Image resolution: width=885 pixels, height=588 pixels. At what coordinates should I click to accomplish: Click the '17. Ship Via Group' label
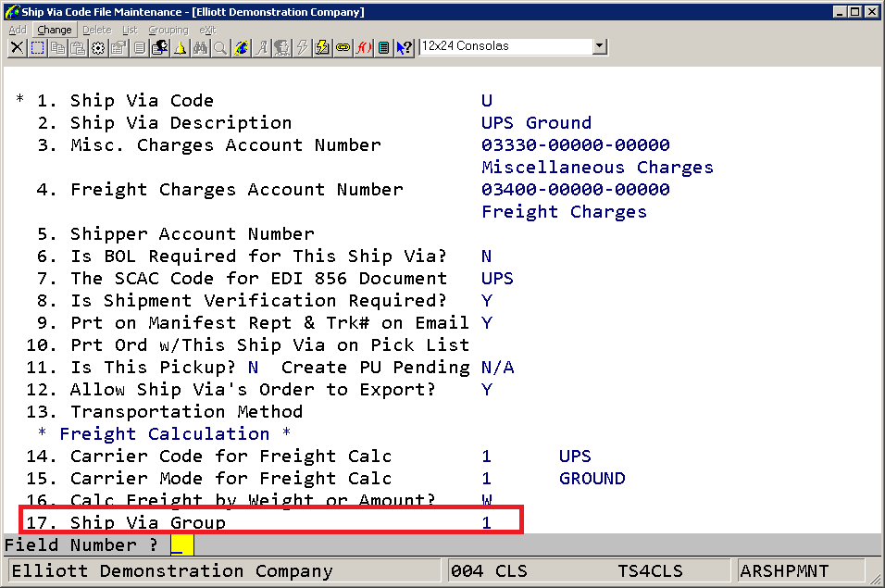(126, 523)
